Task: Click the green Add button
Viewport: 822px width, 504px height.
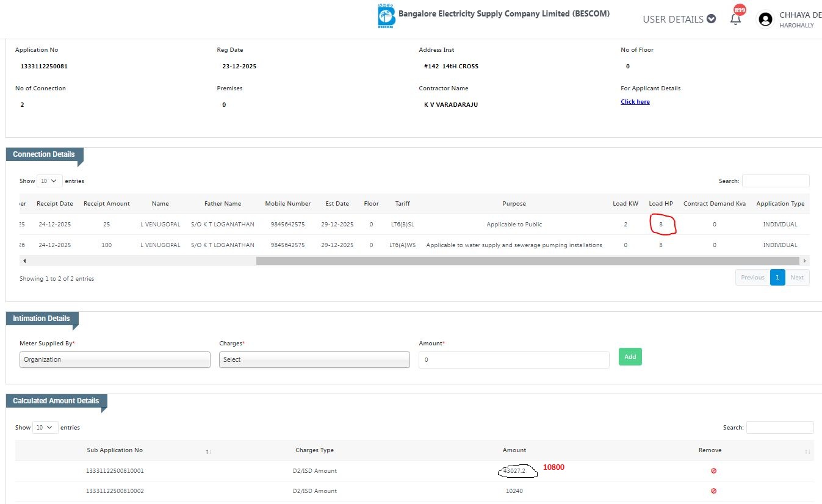Action: pos(630,357)
